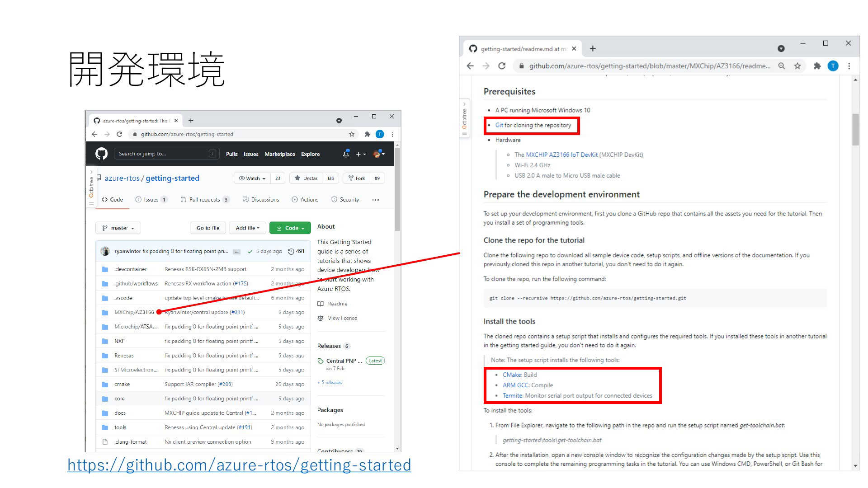Bookmark star in left browser address bar
The image size is (868, 488).
tap(352, 134)
